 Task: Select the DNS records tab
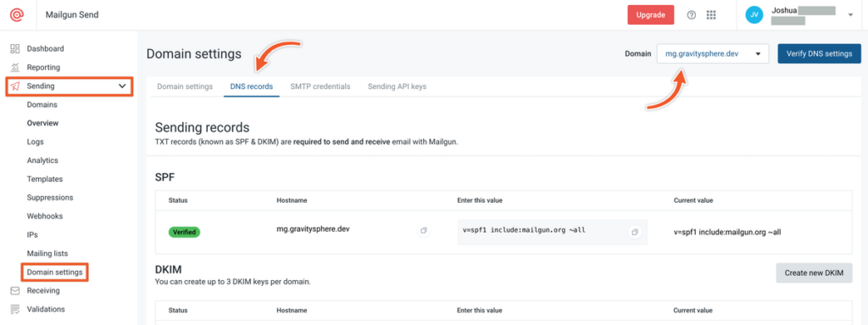pos(251,87)
